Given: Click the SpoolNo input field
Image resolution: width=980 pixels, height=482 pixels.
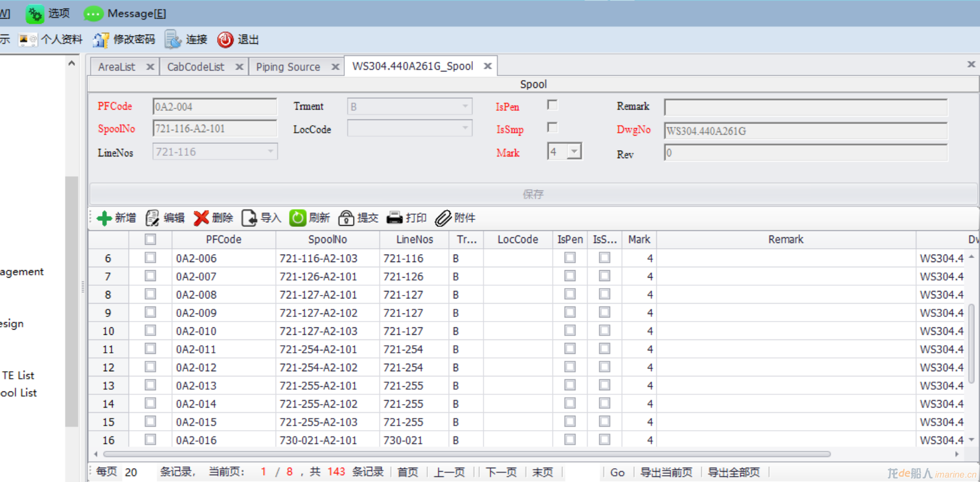Looking at the screenshot, I should pos(215,129).
